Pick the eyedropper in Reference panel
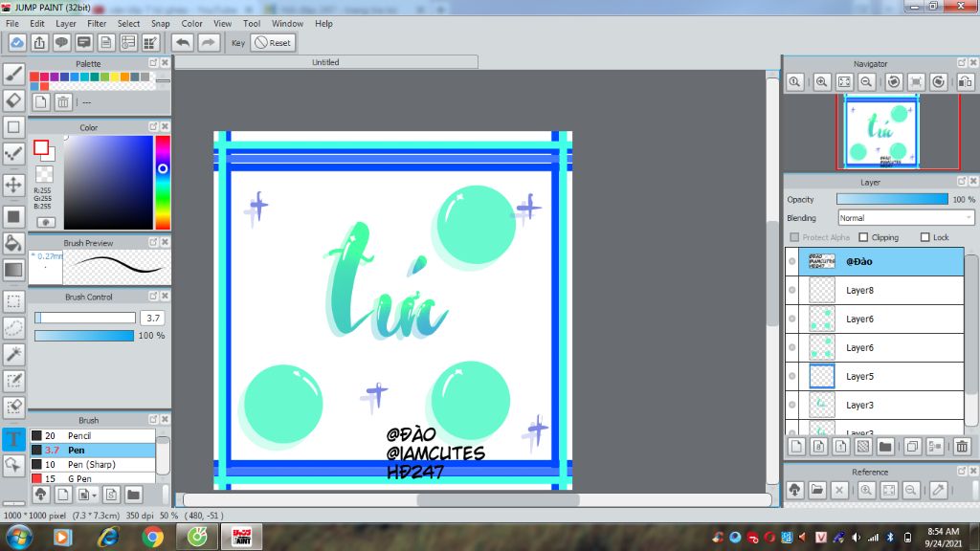The width and height of the screenshot is (980, 551). pos(938,491)
